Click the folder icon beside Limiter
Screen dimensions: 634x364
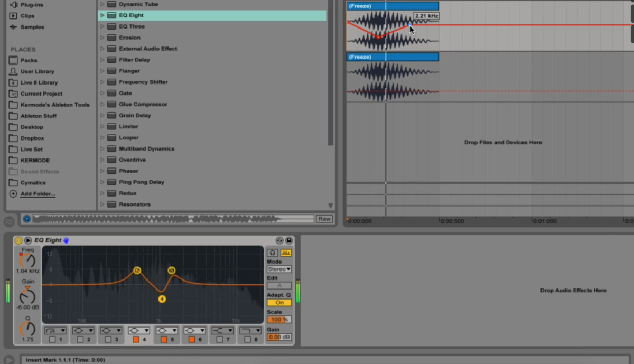(111, 126)
